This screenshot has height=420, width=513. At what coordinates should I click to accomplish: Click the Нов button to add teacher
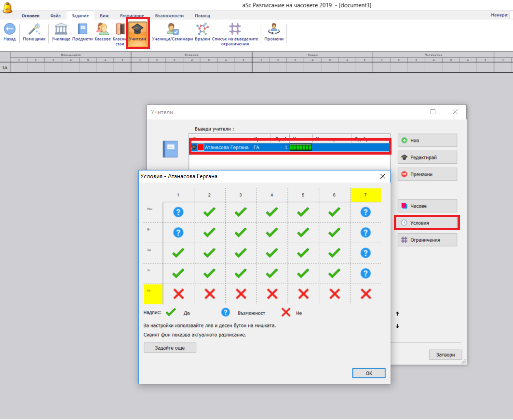pyautogui.click(x=427, y=141)
